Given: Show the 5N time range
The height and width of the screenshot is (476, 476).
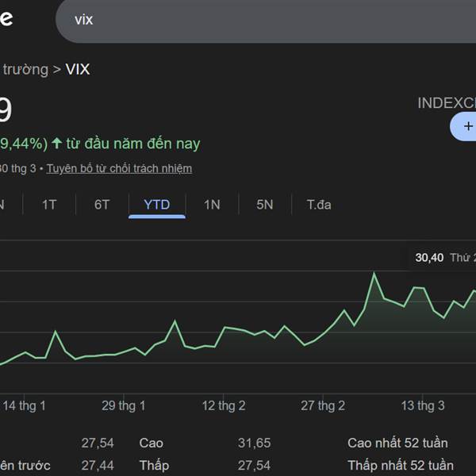Looking at the screenshot, I should [x=264, y=205].
